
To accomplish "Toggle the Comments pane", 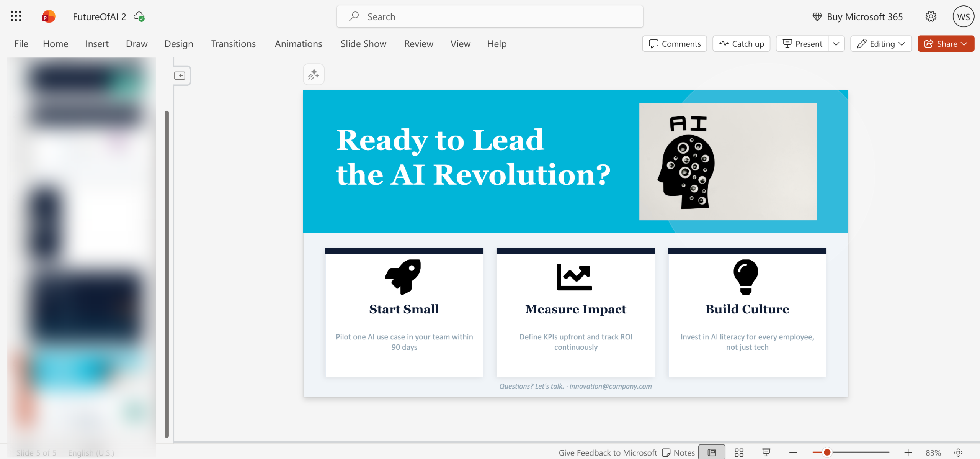I will (675, 44).
